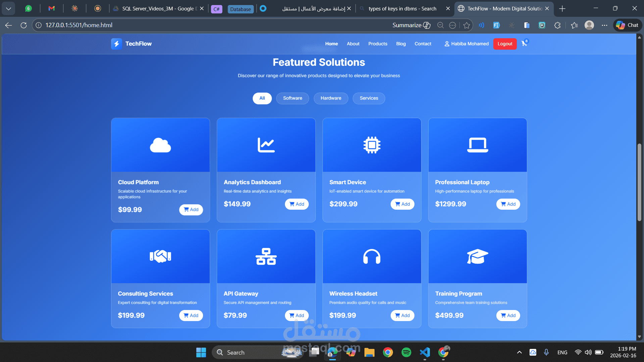Click the Consulting Services handshake icon
The width and height of the screenshot is (644, 362).
coord(160,256)
